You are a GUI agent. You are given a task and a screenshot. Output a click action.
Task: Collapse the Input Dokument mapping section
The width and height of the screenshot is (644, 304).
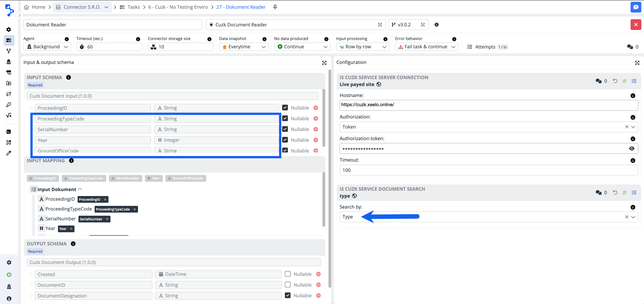(x=80, y=189)
